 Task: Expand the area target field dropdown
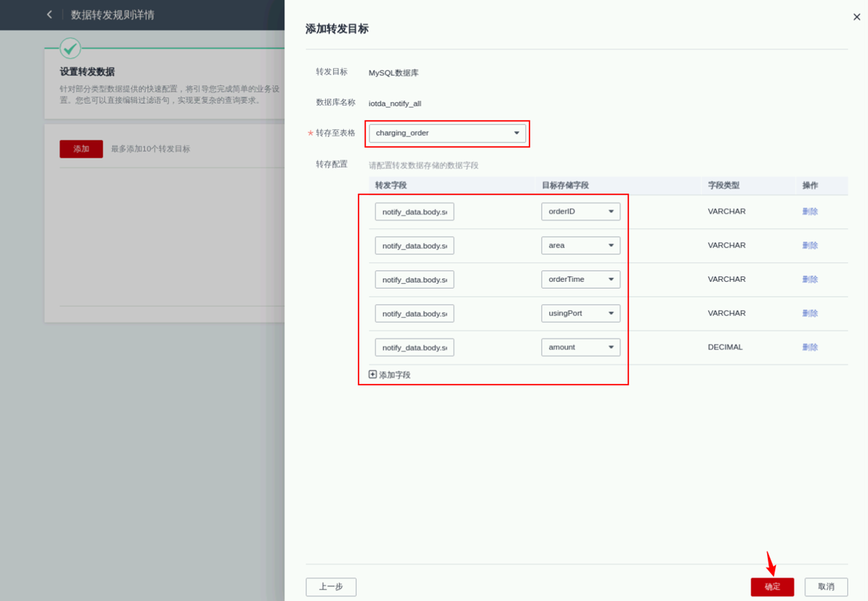tap(580, 245)
